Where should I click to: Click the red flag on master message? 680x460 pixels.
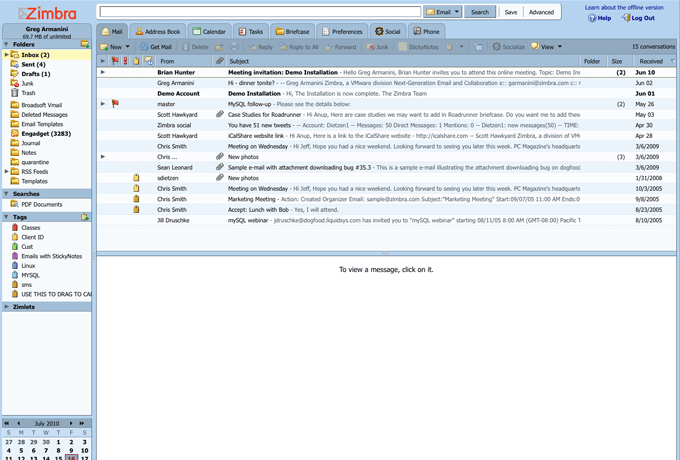(115, 104)
